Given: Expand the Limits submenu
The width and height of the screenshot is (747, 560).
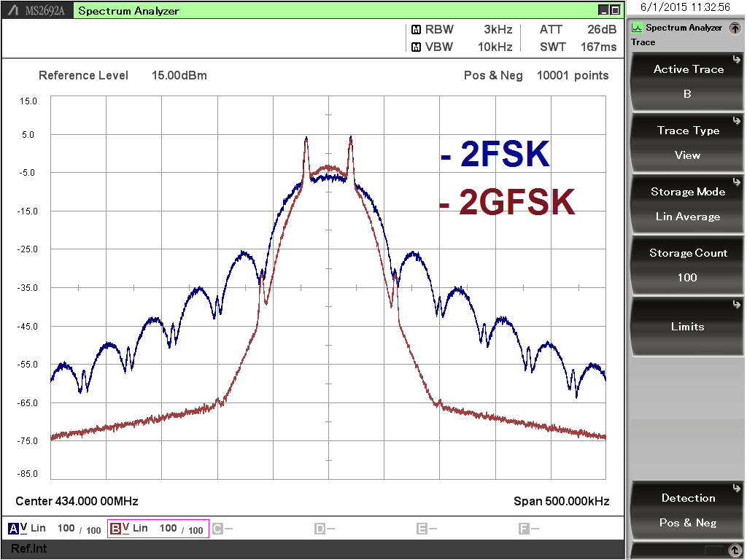Looking at the screenshot, I should point(686,326).
